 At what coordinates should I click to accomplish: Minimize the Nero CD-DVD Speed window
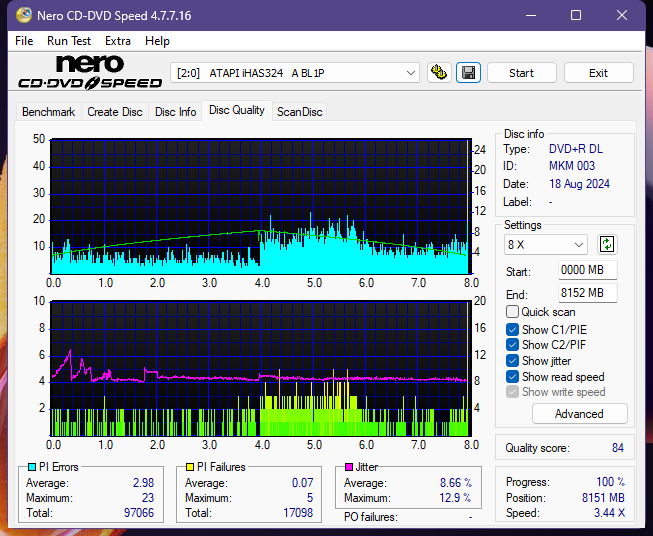(531, 15)
